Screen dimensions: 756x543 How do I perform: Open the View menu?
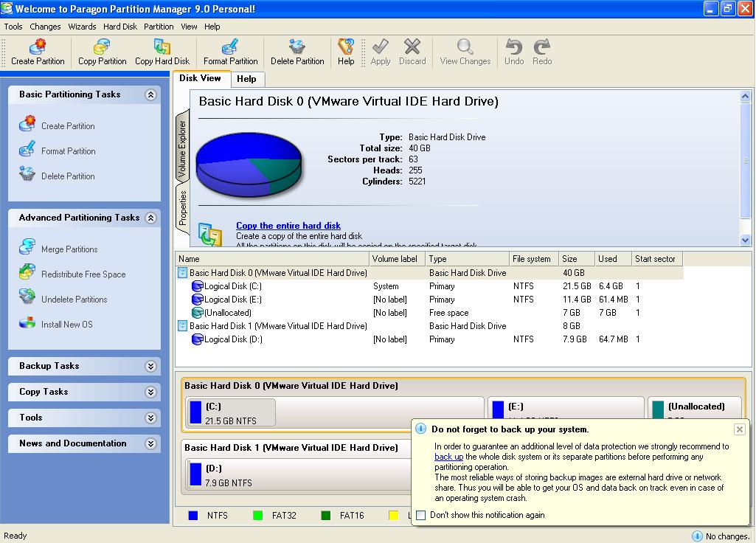pyautogui.click(x=189, y=27)
